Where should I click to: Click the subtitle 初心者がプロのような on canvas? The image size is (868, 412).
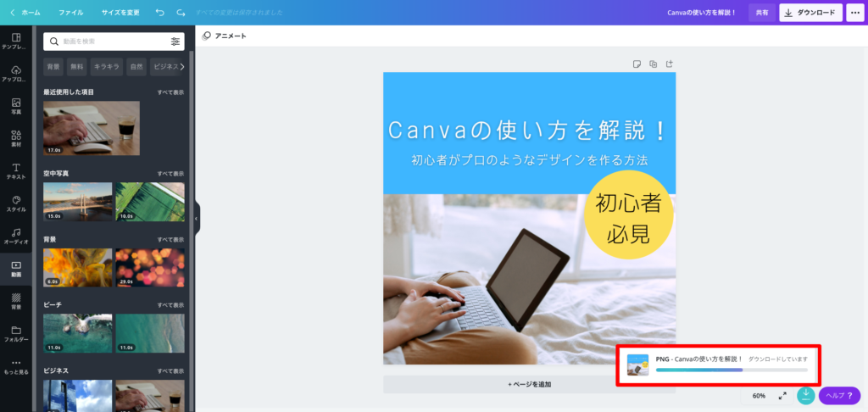click(529, 160)
